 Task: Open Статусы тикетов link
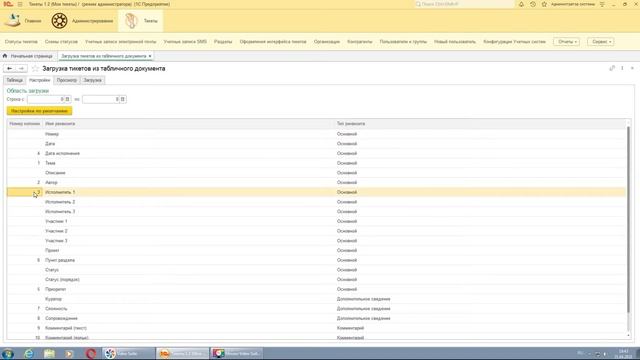(21, 42)
